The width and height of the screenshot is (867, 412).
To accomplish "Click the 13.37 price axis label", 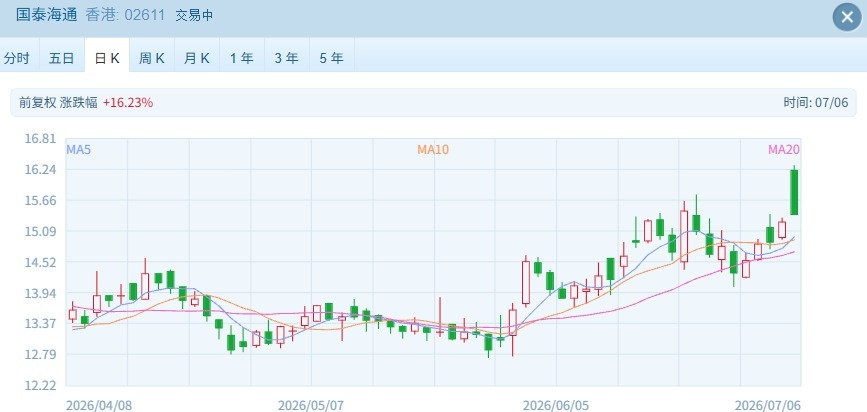I will [x=40, y=324].
